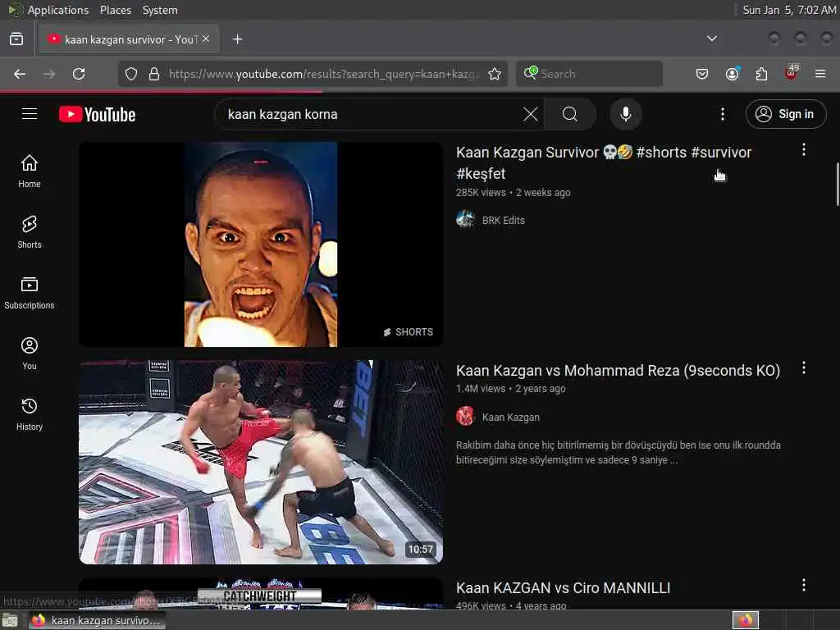Screen dimensions: 840x630
Task: Open options for Kaan Kazgan Survivor short
Action: coord(804,149)
